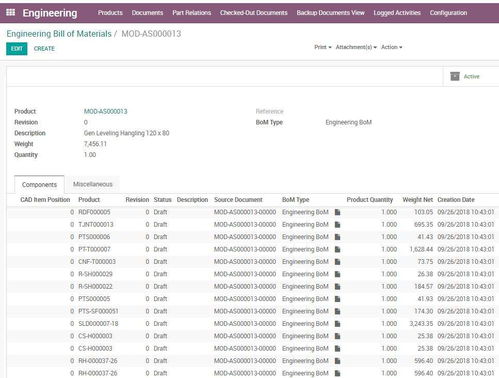
Task: Open document icon in RDF000005 row
Action: point(337,212)
